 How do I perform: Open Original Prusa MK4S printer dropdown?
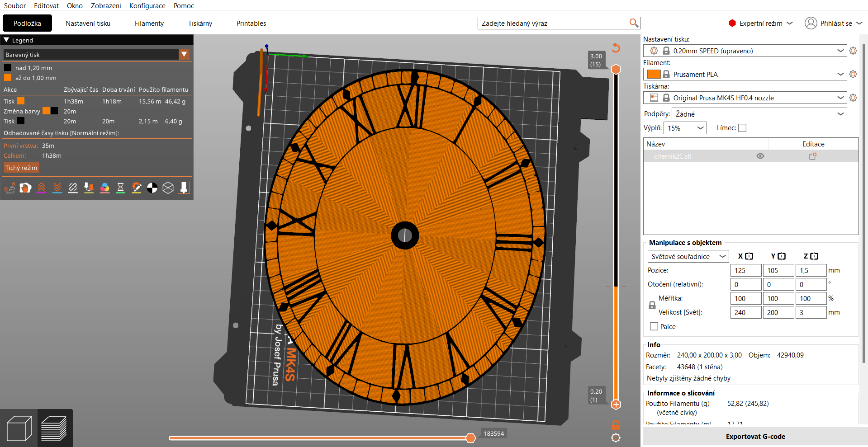[745, 98]
